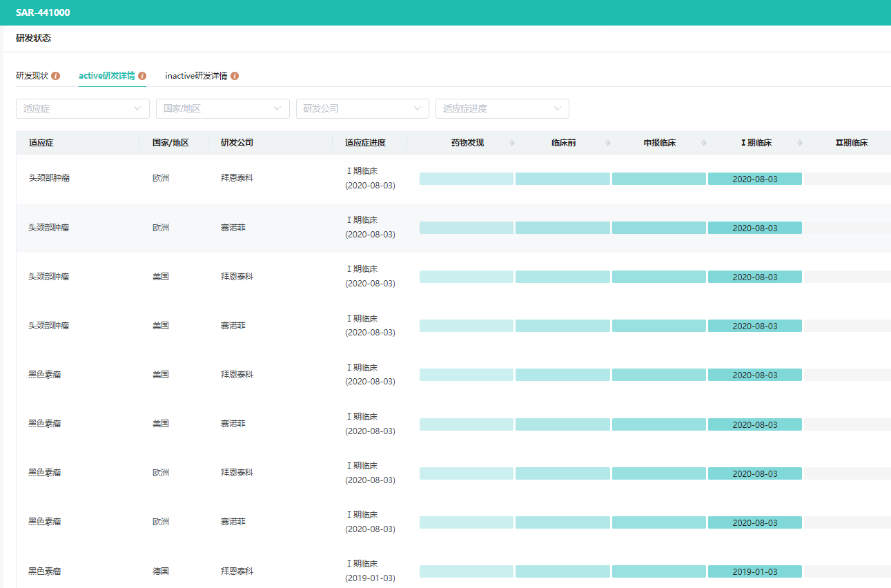Click the SAR-441000 title in the header

[x=43, y=12]
